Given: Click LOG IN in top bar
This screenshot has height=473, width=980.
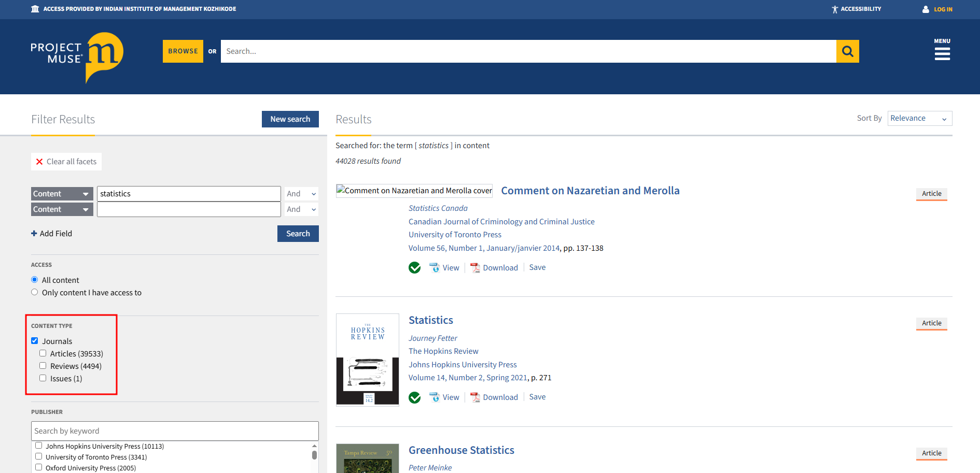Looking at the screenshot, I should click(943, 9).
